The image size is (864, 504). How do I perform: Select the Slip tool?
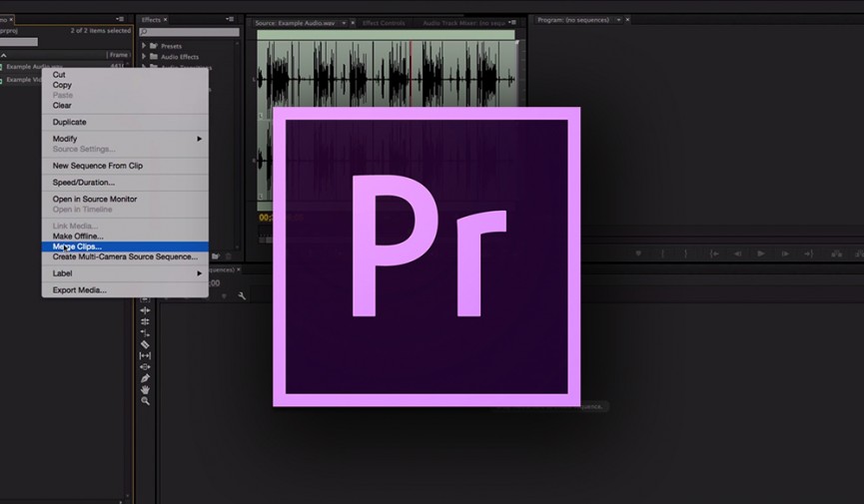[x=145, y=356]
